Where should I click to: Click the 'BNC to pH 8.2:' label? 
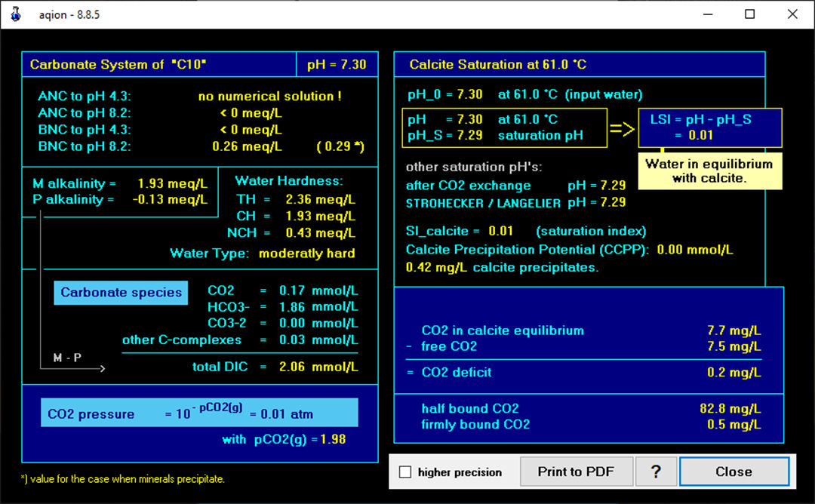(85, 146)
